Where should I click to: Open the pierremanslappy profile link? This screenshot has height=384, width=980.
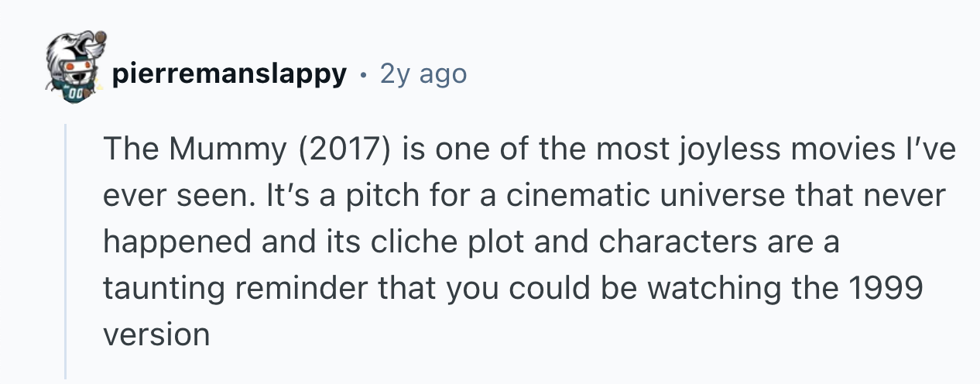click(x=228, y=74)
